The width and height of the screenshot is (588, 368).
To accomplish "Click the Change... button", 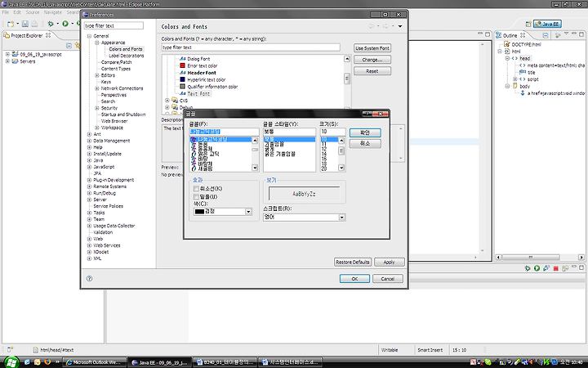I will point(372,60).
